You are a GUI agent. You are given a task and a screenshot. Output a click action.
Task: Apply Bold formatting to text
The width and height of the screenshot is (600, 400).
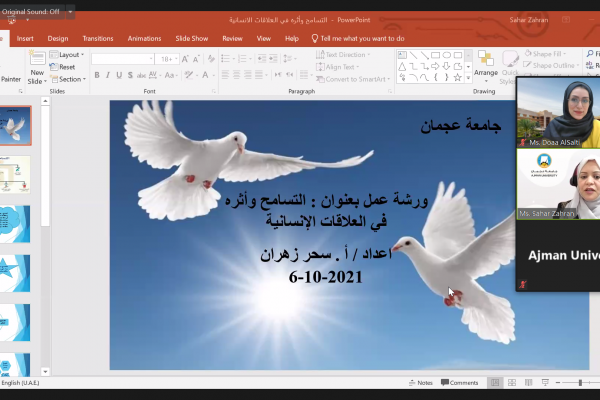click(x=96, y=77)
